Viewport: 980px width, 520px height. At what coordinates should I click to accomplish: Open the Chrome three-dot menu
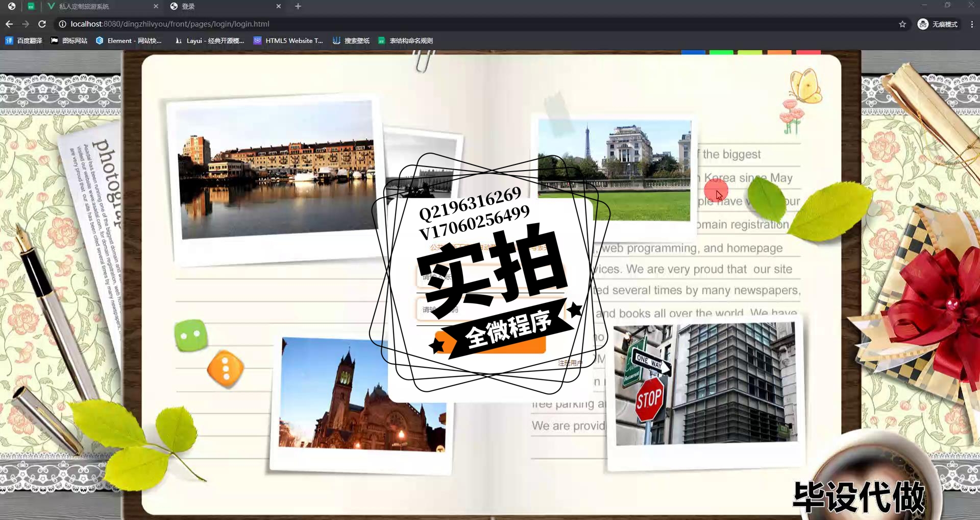point(972,24)
